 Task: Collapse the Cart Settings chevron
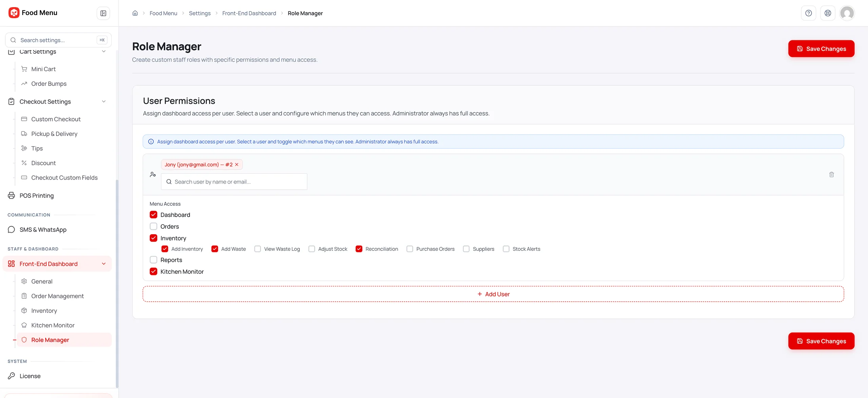tap(104, 51)
